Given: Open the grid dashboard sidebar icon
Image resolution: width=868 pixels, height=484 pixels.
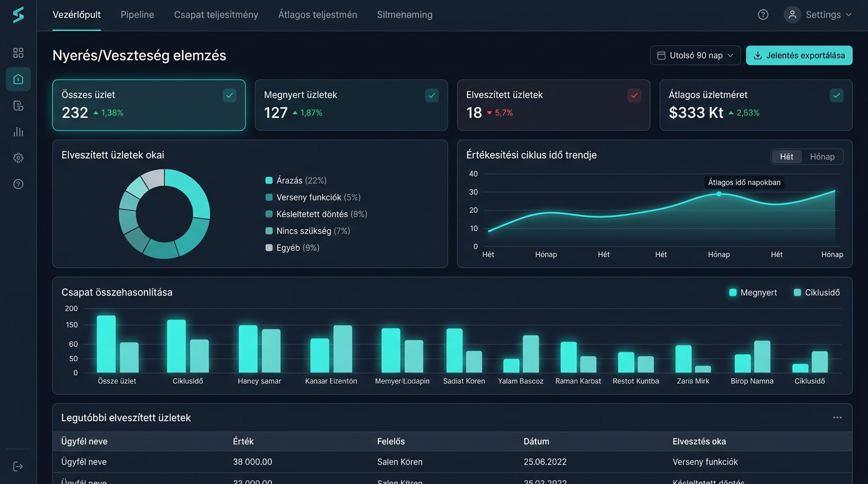Looking at the screenshot, I should tap(18, 53).
